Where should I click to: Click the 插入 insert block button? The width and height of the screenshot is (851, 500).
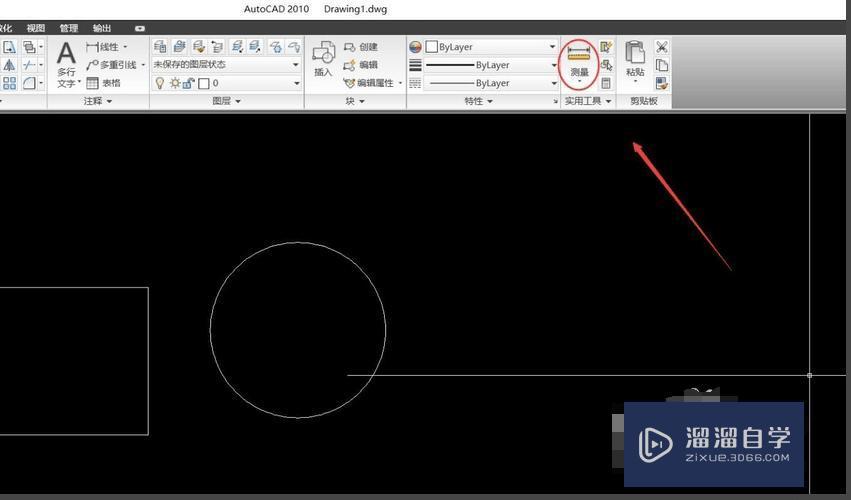click(x=323, y=59)
